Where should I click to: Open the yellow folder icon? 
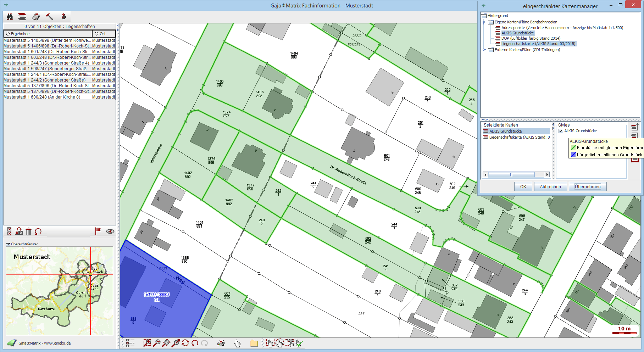254,343
